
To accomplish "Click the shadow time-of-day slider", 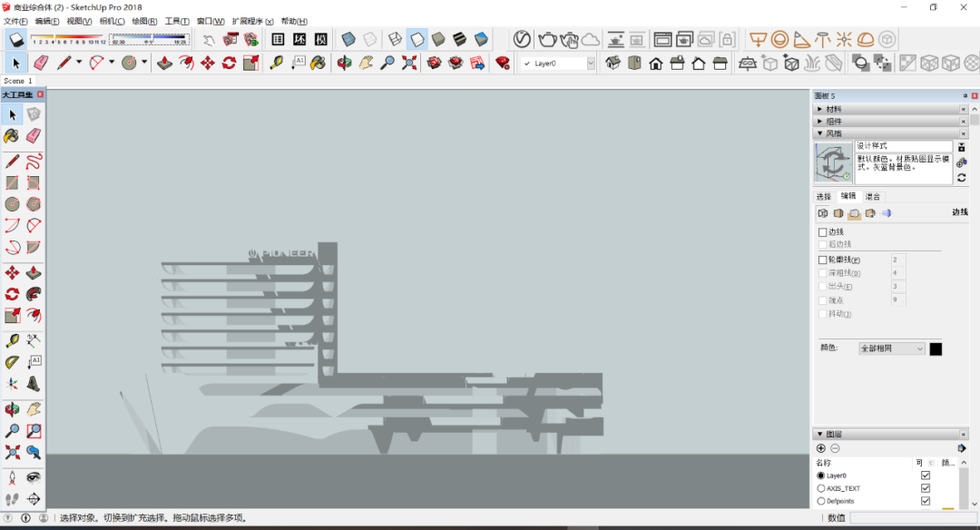I will [x=149, y=39].
